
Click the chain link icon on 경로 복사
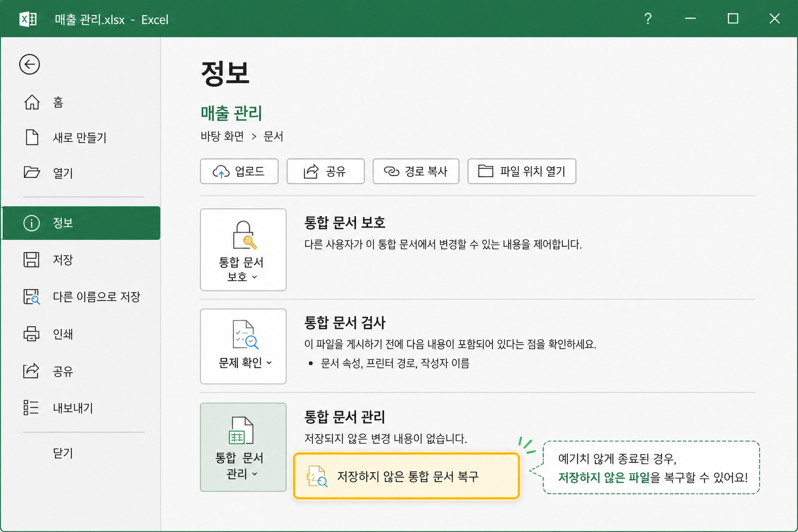[391, 171]
